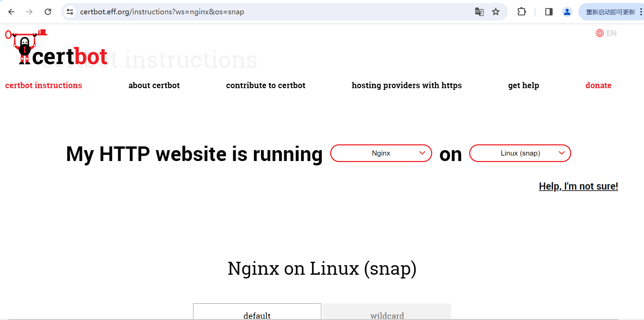This screenshot has width=644, height=320.
Task: View site information icon in address bar
Action: [x=70, y=12]
